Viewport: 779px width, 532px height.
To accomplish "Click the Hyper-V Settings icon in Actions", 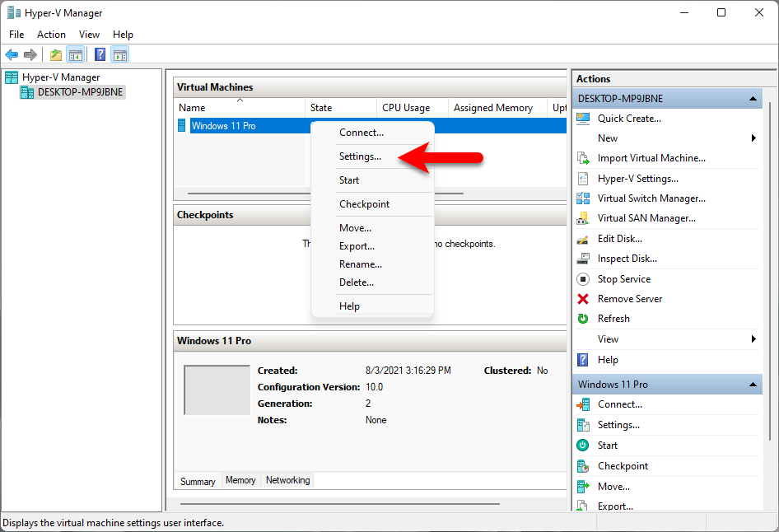I will 583,179.
